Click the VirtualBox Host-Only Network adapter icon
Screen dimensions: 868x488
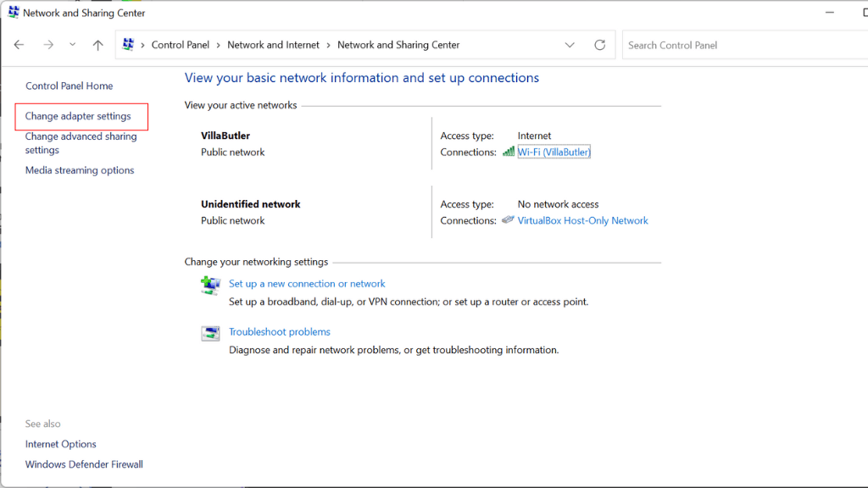(x=508, y=219)
